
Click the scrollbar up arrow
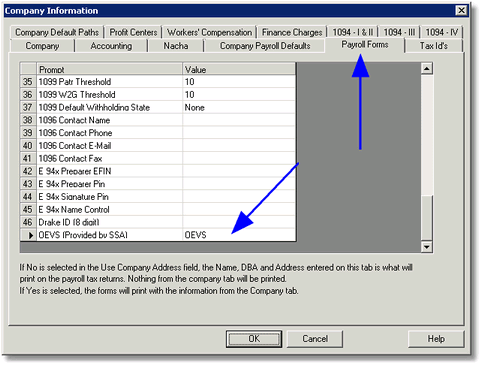coord(427,69)
